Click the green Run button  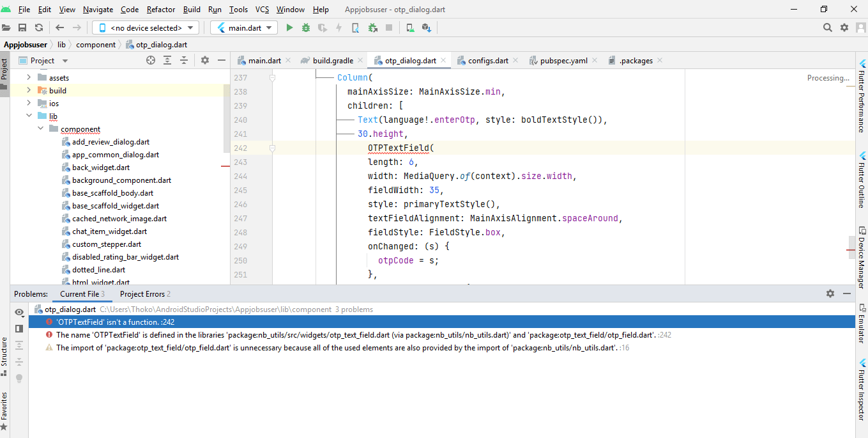coord(289,27)
